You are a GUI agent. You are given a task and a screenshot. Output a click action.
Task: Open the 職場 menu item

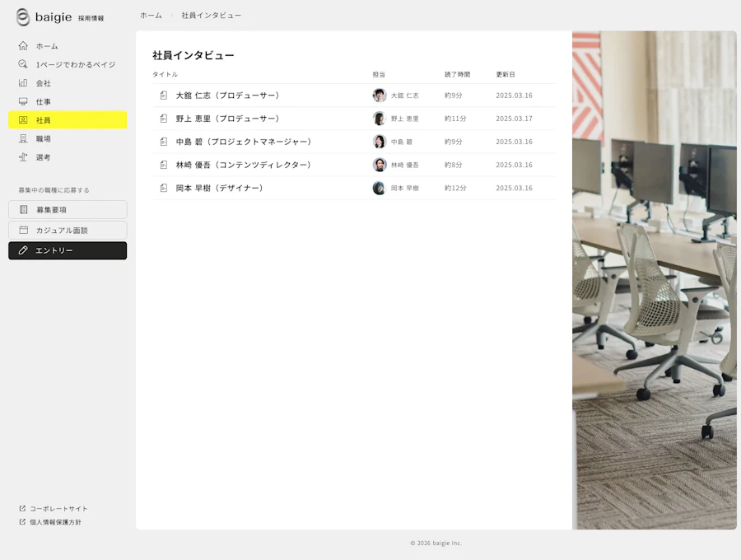68,138
